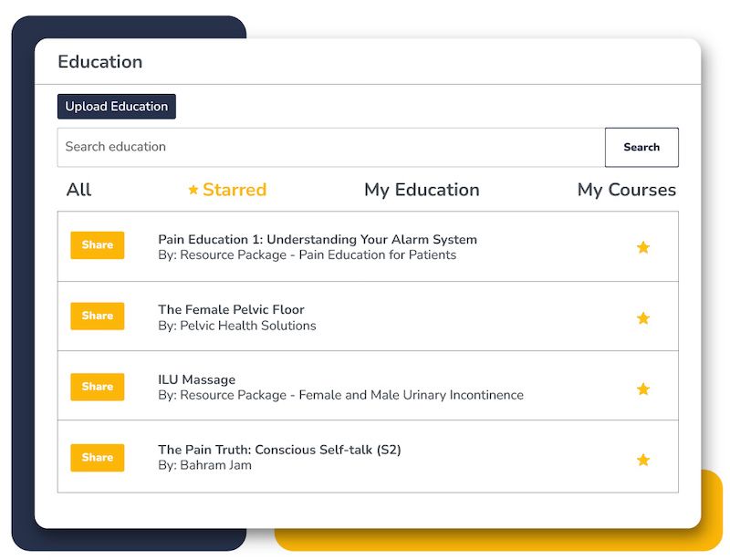Click star icon beside Starred tab
Viewport: 730px width, 560px height.
coord(193,190)
